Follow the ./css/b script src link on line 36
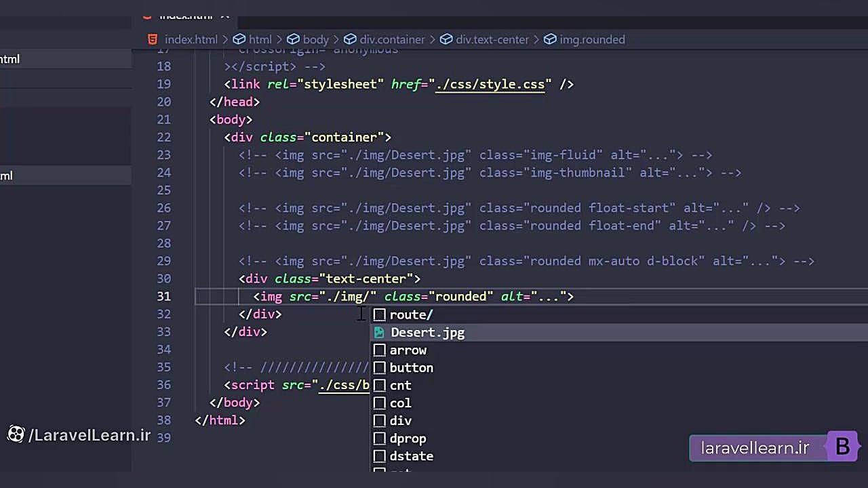The width and height of the screenshot is (868, 488). pos(344,385)
